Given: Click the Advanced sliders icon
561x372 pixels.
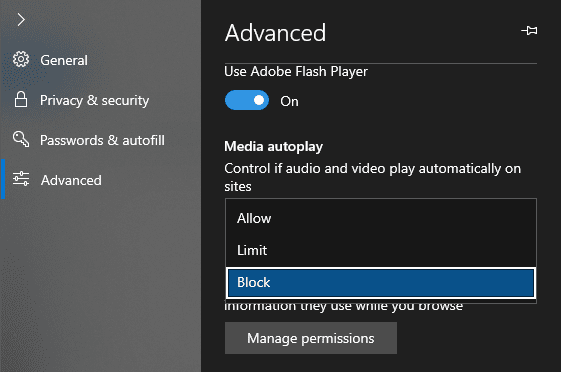Looking at the screenshot, I should pyautogui.click(x=21, y=179).
